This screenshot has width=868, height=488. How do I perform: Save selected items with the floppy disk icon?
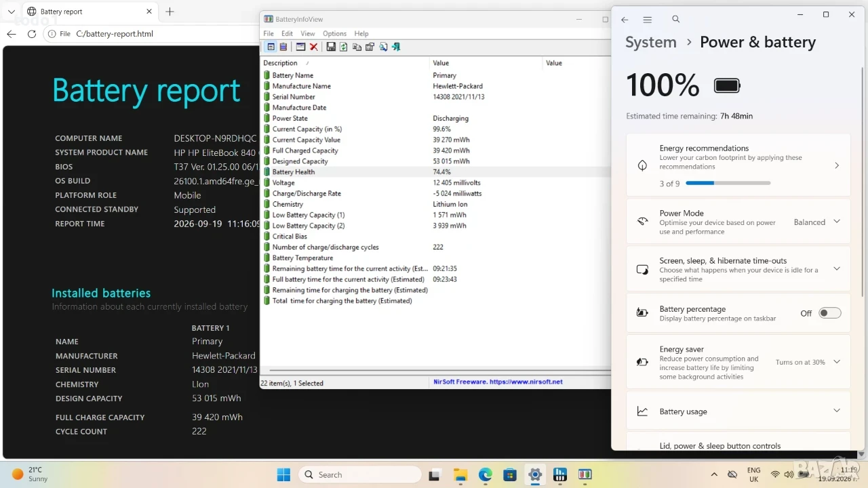coord(331,47)
